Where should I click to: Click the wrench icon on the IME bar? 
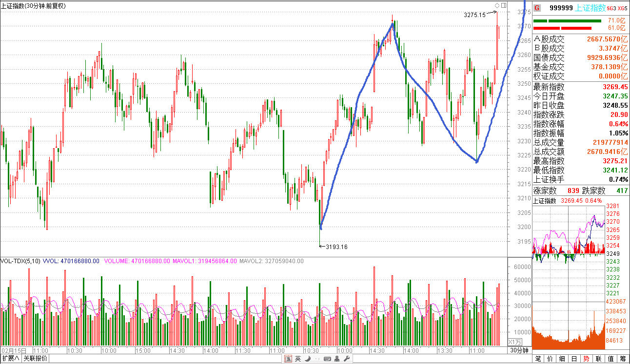(347, 359)
